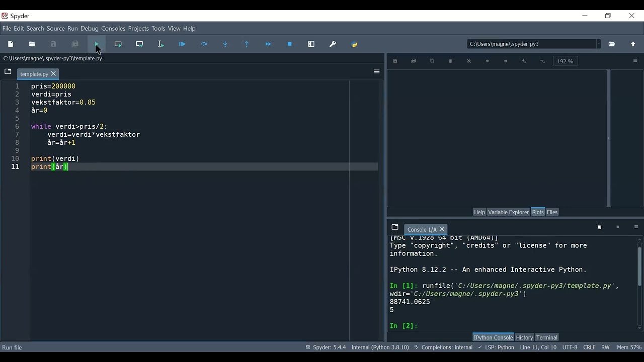Open file using folder toolbar icon

tap(32, 44)
